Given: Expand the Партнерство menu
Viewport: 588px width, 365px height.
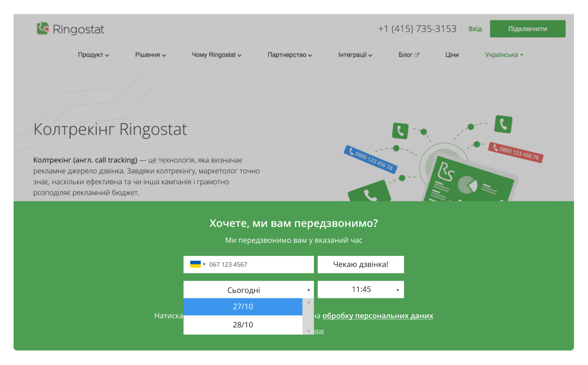Looking at the screenshot, I should [x=290, y=55].
